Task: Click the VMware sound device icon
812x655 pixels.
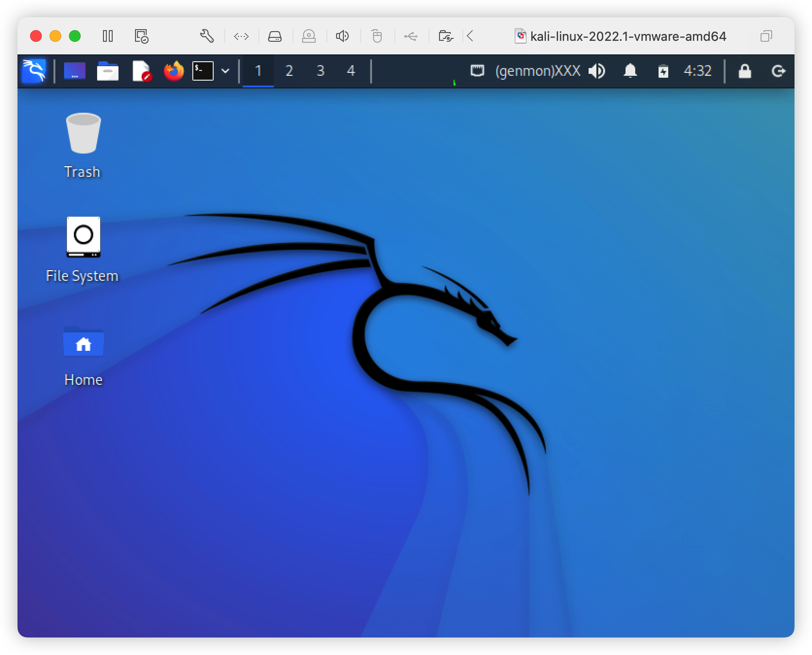Action: 342,36
